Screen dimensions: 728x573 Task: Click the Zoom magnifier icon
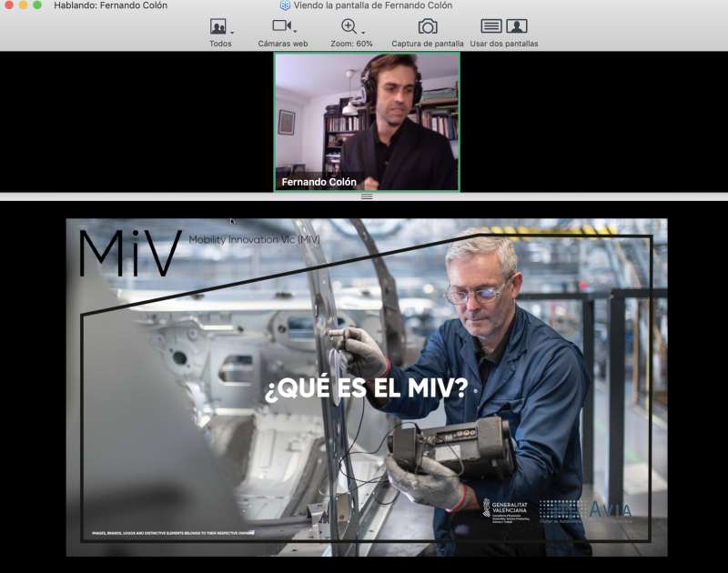pyautogui.click(x=349, y=26)
